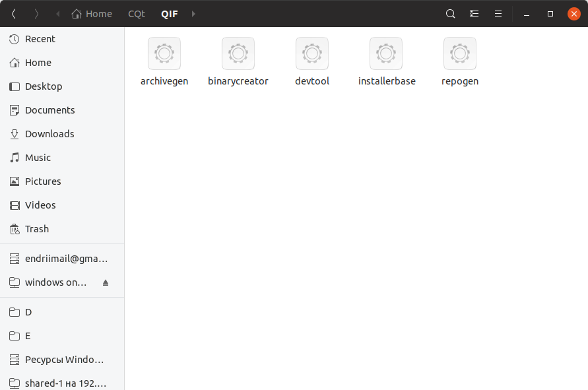Eject the windows on... mounted drive

click(x=106, y=282)
